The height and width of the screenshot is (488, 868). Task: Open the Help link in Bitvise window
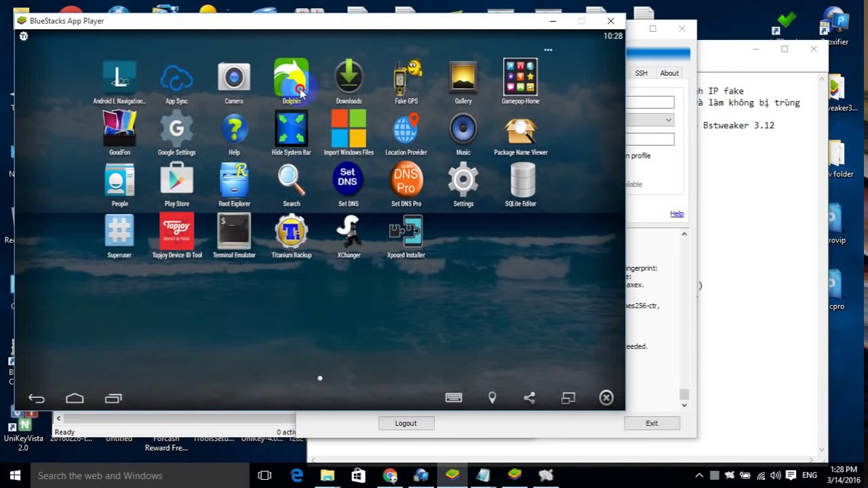(x=677, y=213)
